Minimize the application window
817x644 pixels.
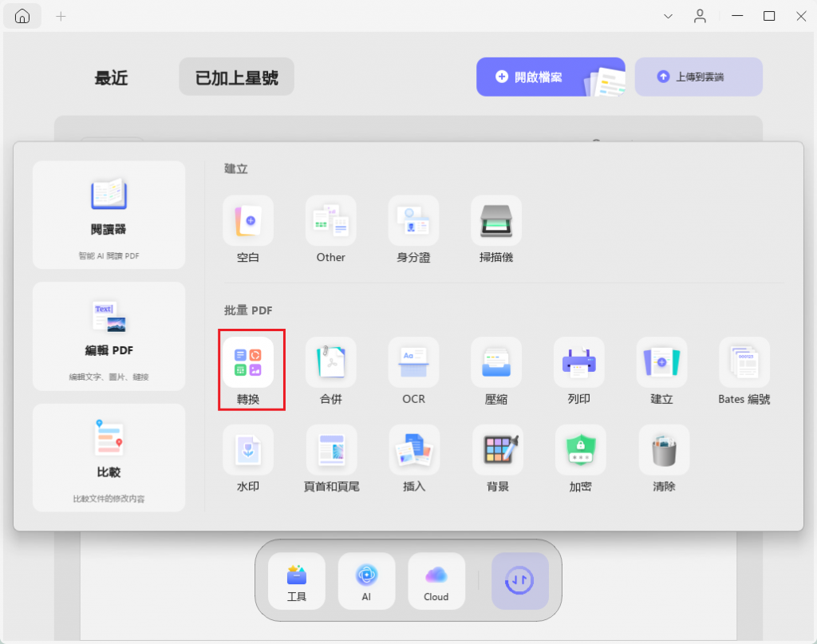[737, 16]
